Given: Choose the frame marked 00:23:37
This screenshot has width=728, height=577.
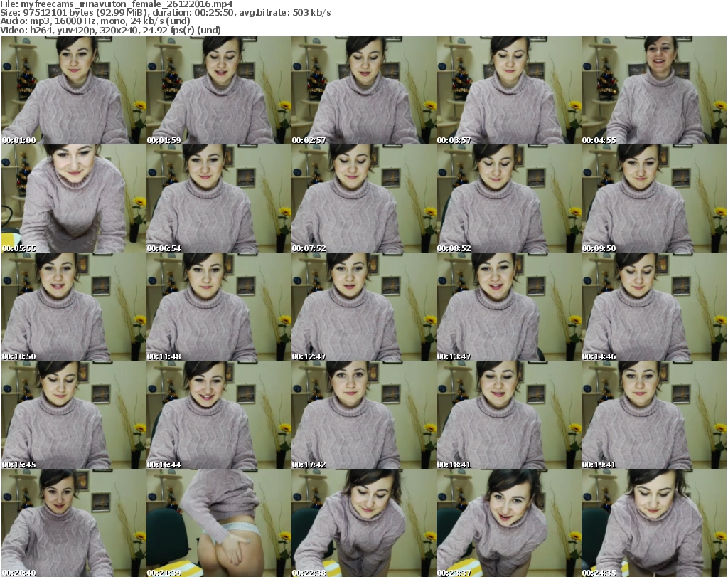Looking at the screenshot, I should [x=508, y=523].
